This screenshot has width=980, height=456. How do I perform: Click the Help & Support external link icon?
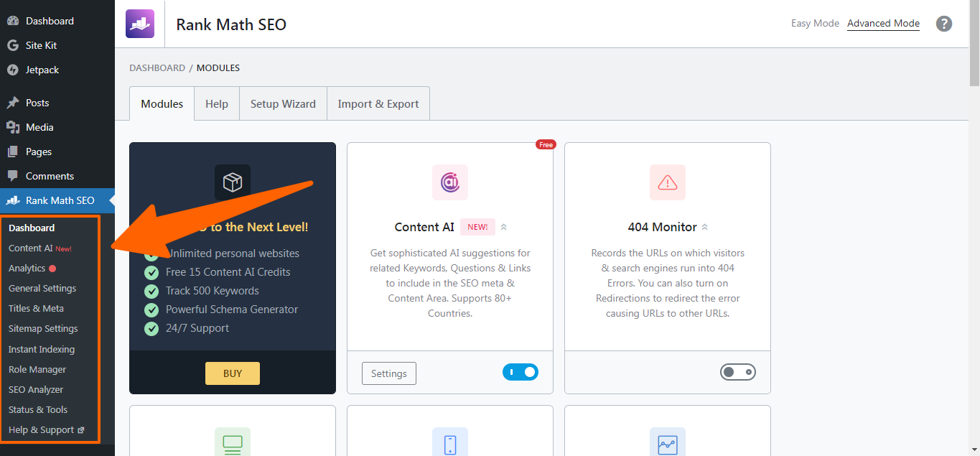(80, 430)
